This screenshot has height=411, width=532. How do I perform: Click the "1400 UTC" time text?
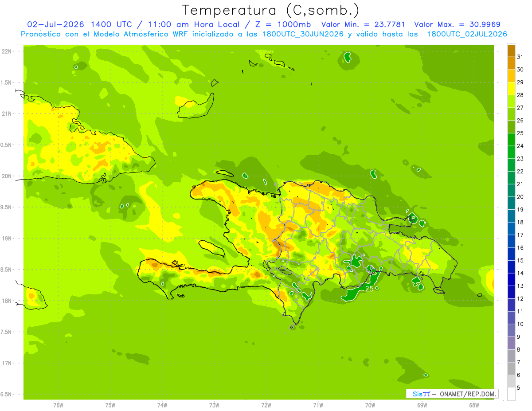(111, 24)
